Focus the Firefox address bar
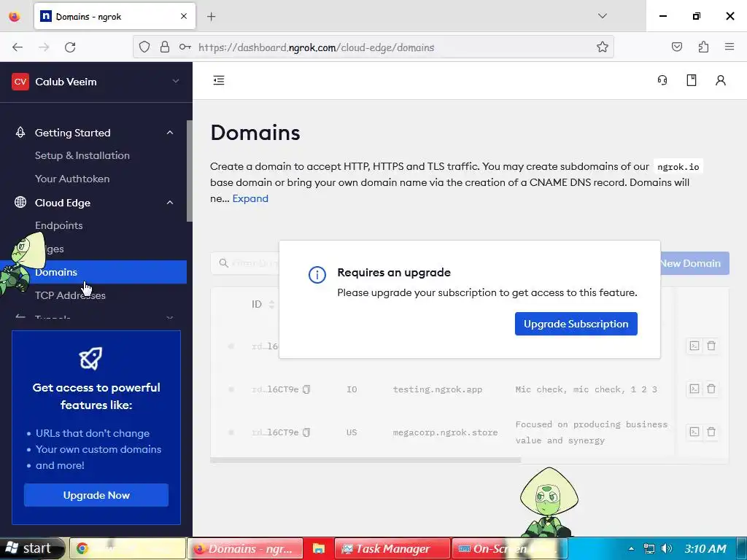747x560 pixels. [x=373, y=47]
